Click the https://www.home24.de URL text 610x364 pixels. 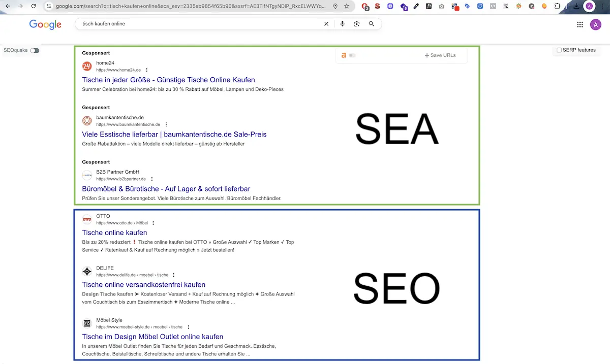pos(118,70)
